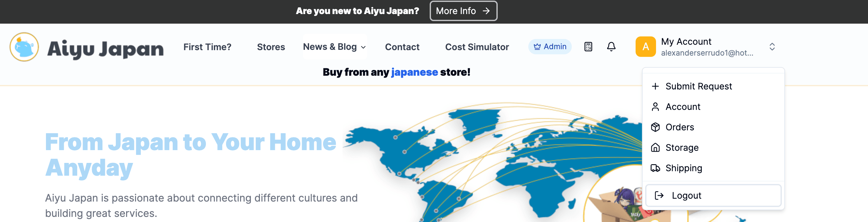This screenshot has width=868, height=222.
Task: Open Storage via the house icon
Action: (682, 148)
